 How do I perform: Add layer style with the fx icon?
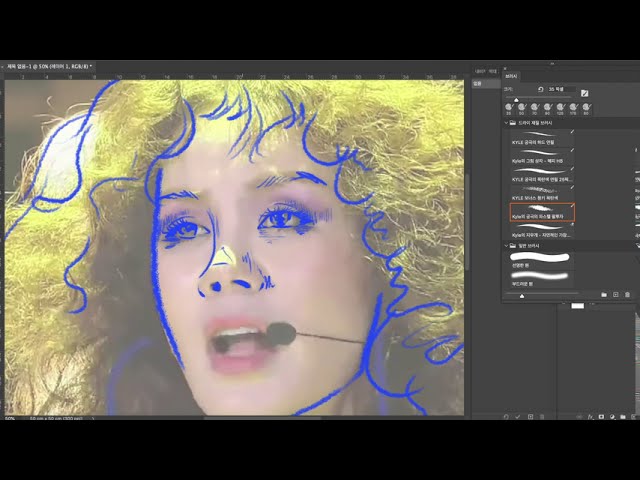[x=590, y=417]
